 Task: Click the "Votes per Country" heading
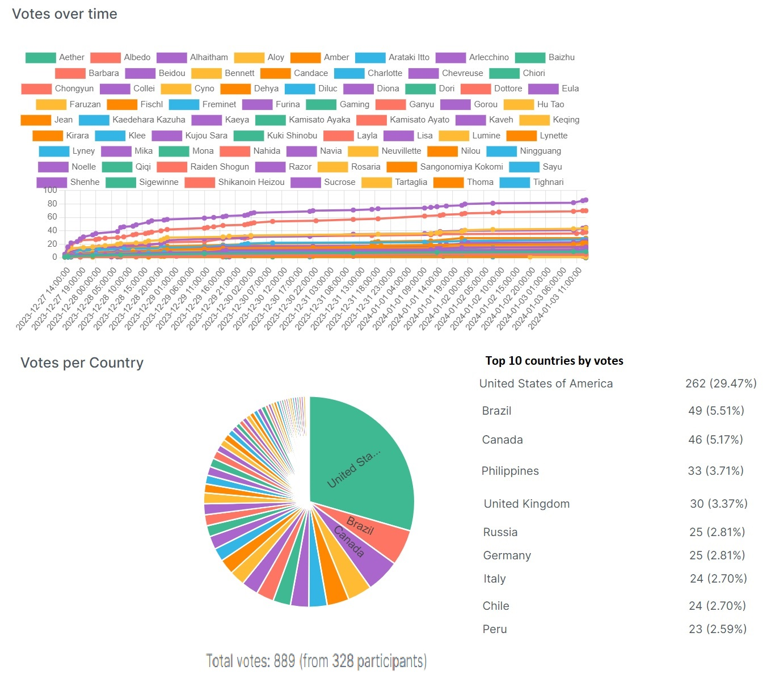[82, 363]
